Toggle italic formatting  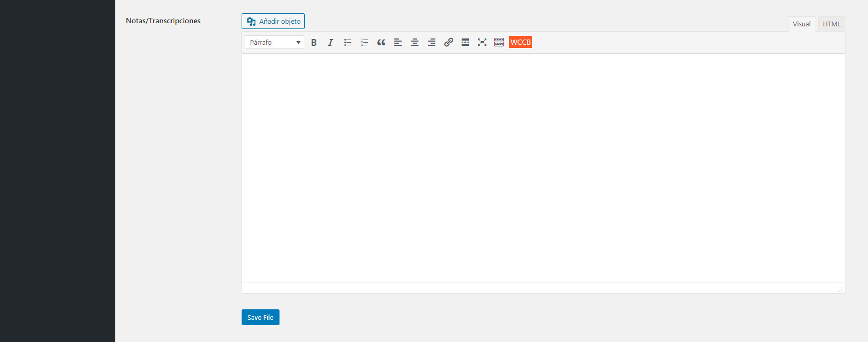pos(331,42)
